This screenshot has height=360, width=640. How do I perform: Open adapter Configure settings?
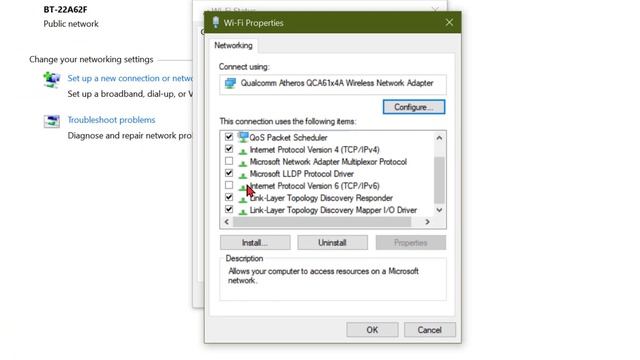pyautogui.click(x=414, y=107)
